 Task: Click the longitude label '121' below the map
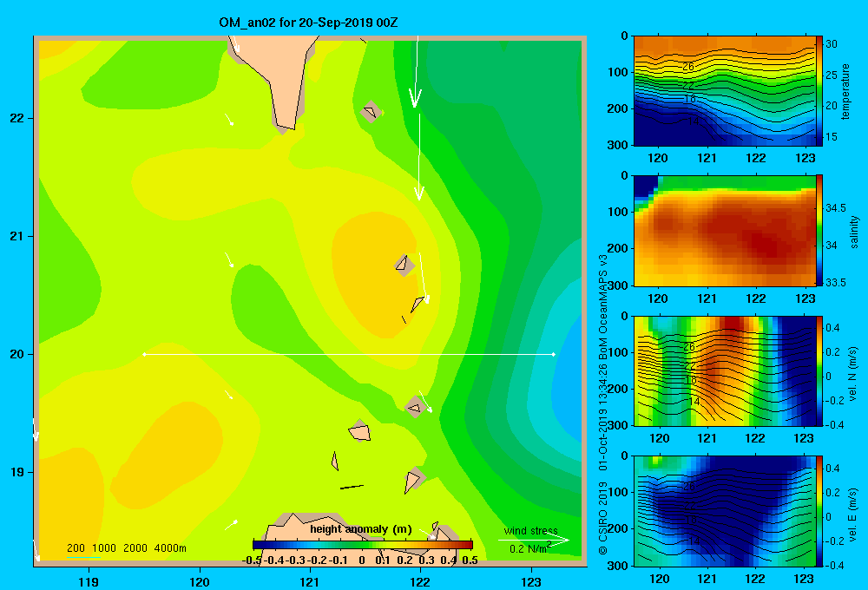(310, 581)
